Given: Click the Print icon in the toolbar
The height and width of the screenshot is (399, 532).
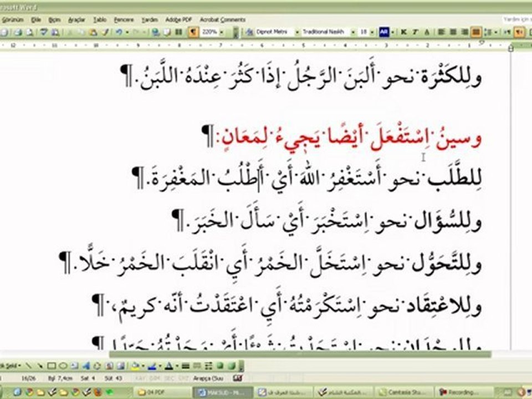Looking at the screenshot, I should pos(18,32).
